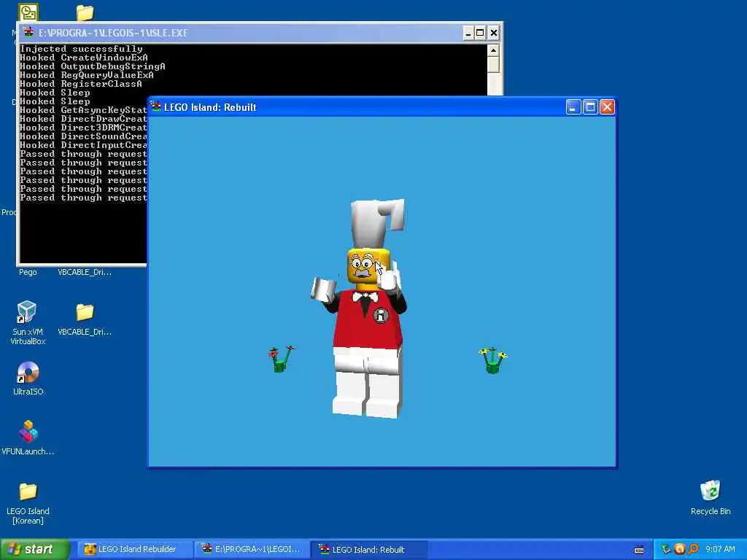The width and height of the screenshot is (747, 560).
Task: Minimize the LEGO Island: Rebuilt window
Action: pyautogui.click(x=573, y=107)
